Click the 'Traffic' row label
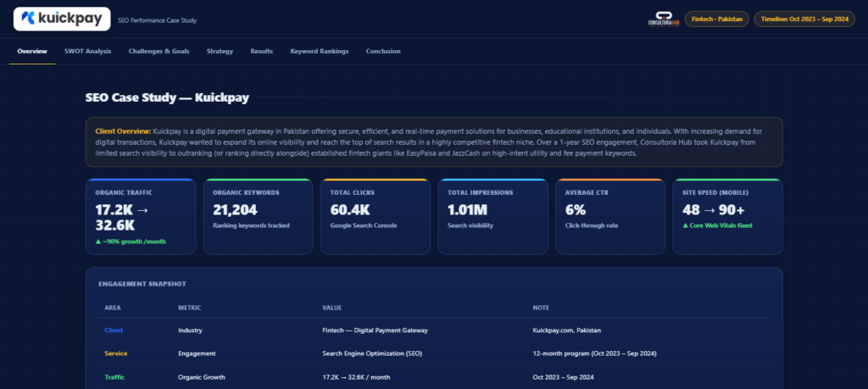868x389 pixels. pos(114,377)
